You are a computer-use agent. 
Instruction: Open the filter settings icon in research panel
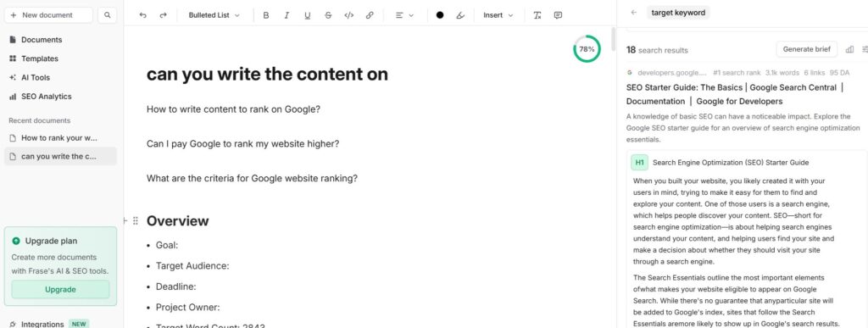865,50
